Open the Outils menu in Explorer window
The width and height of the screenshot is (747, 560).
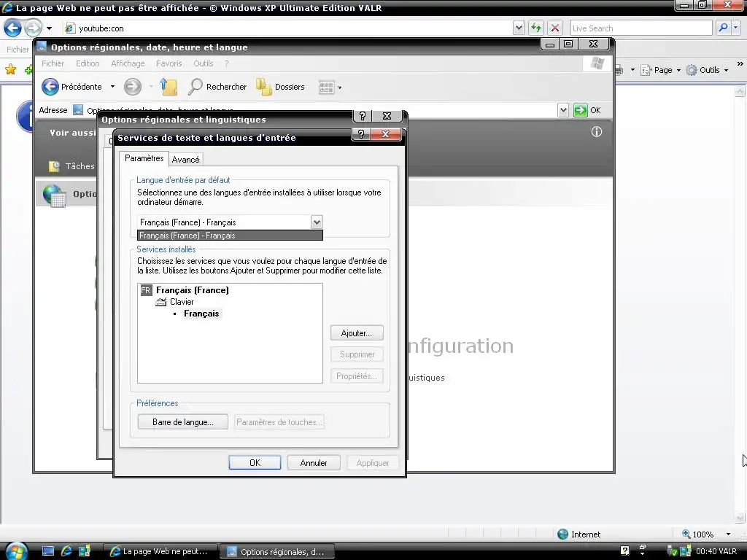[x=204, y=63]
